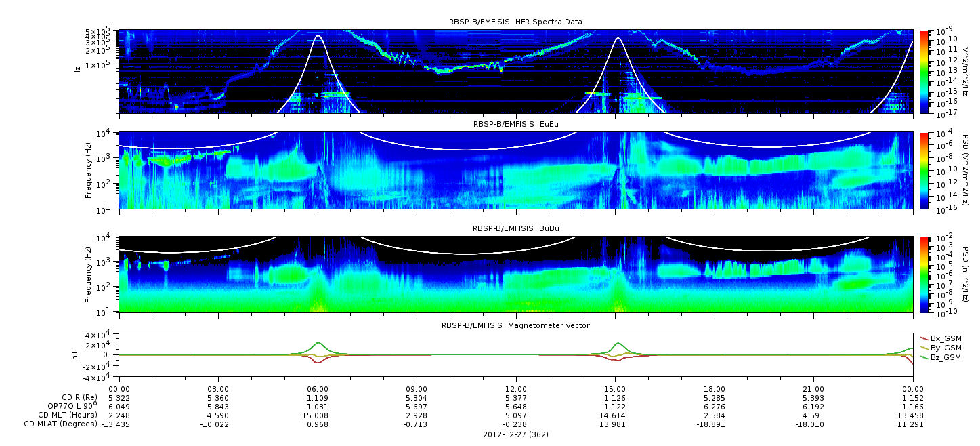Select the 15:00 time axis label
The height and width of the screenshot is (446, 980).
click(614, 389)
